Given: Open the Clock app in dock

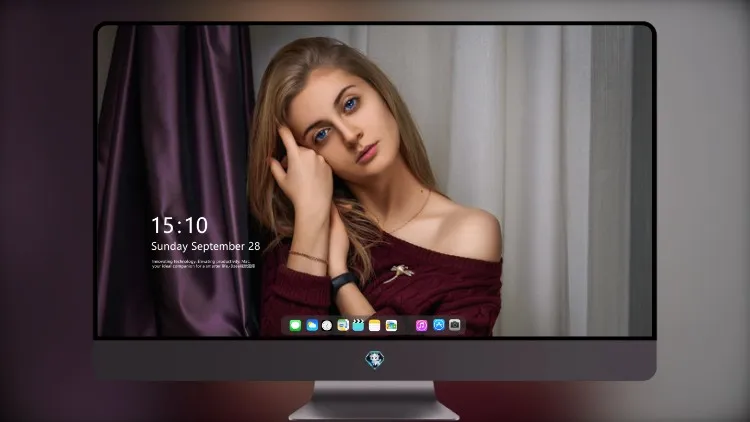Looking at the screenshot, I should click(327, 325).
